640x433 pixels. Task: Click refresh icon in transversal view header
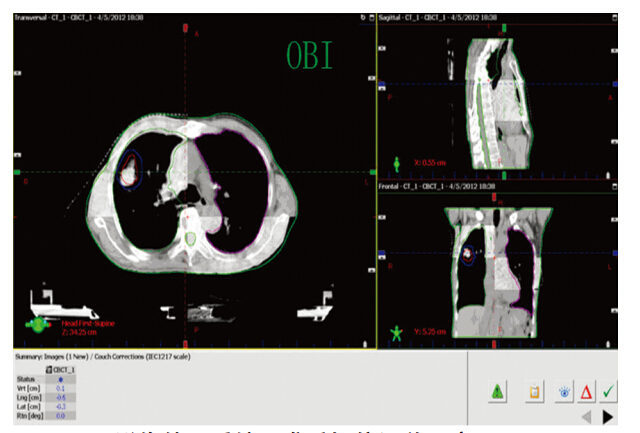coord(361,19)
